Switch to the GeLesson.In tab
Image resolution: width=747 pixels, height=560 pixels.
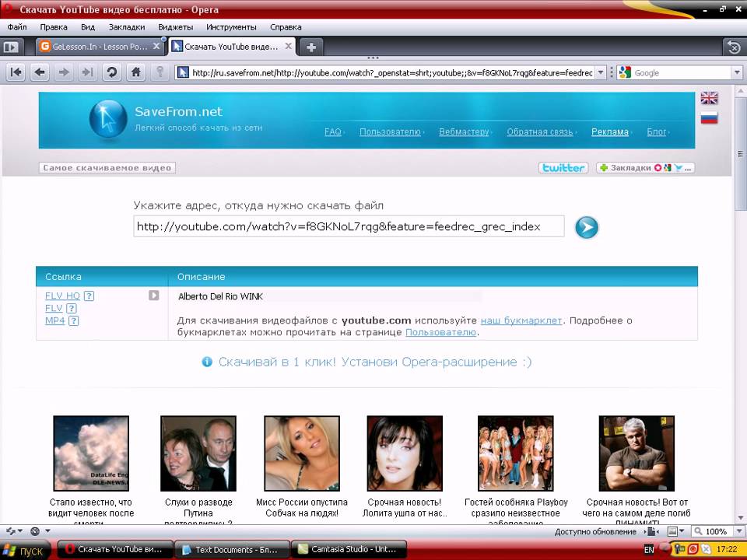coord(99,47)
